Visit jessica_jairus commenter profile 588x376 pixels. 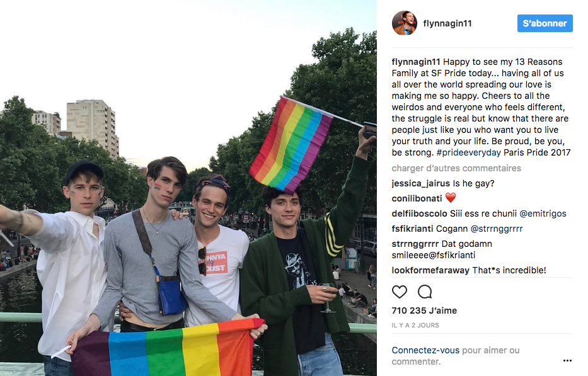(421, 184)
